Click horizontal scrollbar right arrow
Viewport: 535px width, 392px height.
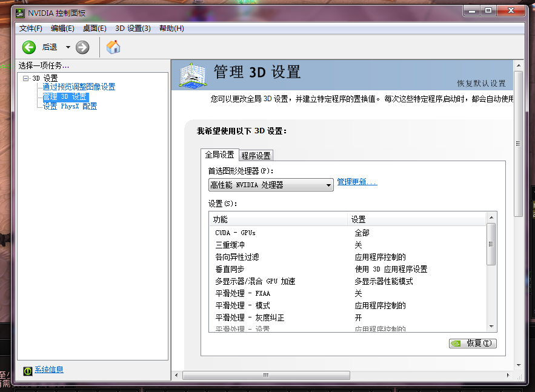click(x=508, y=375)
